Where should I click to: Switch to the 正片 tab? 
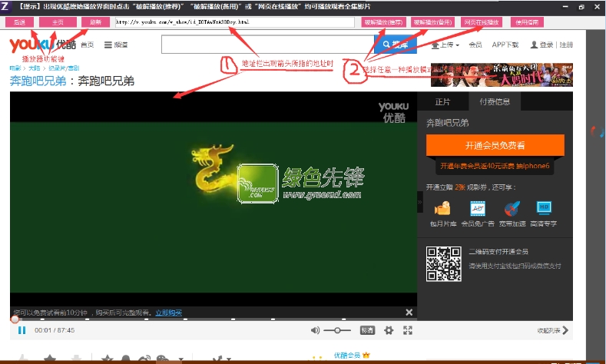(443, 101)
